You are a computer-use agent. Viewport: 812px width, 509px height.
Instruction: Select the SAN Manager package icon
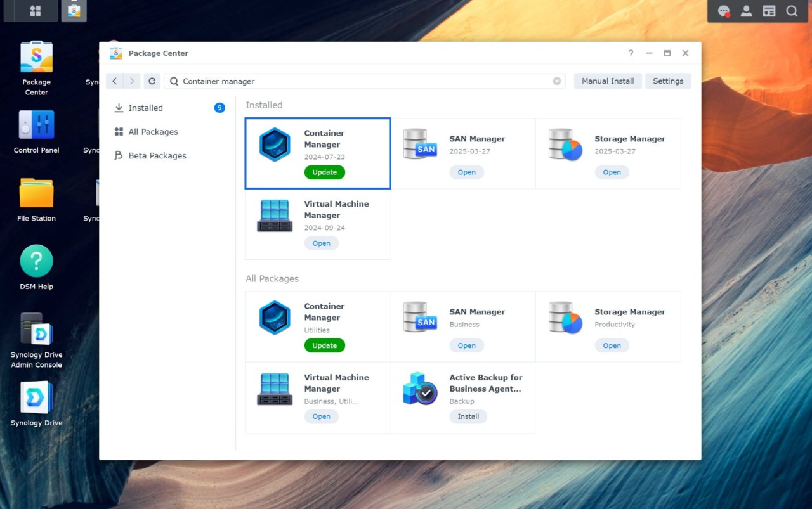point(419,144)
